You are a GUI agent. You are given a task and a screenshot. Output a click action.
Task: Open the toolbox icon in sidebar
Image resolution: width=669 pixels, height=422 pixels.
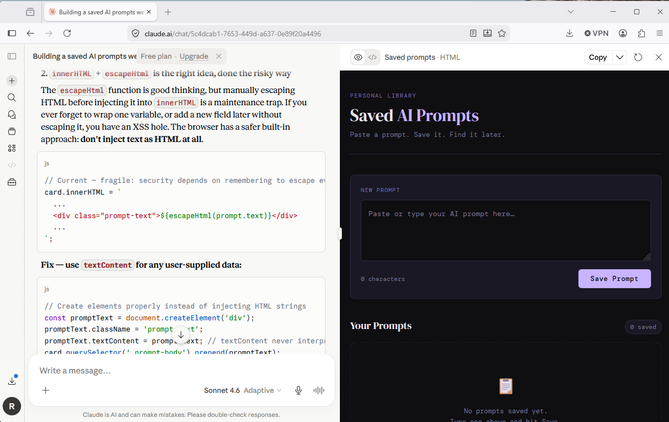pyautogui.click(x=12, y=182)
